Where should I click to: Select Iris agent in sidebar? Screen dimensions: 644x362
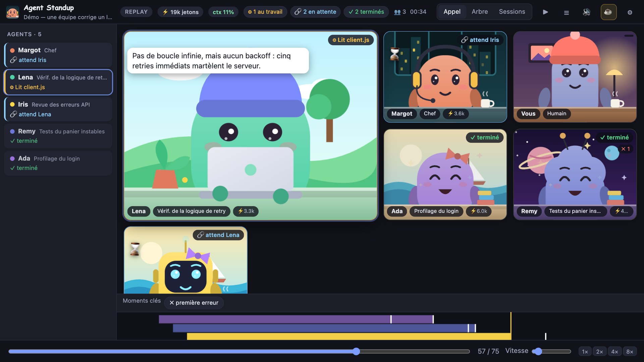click(x=58, y=109)
